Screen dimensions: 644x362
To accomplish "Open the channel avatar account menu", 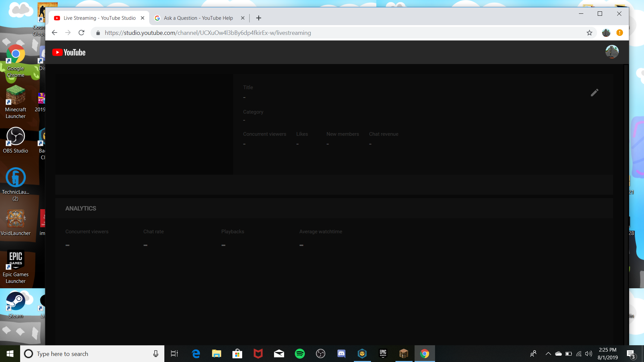I will (612, 52).
